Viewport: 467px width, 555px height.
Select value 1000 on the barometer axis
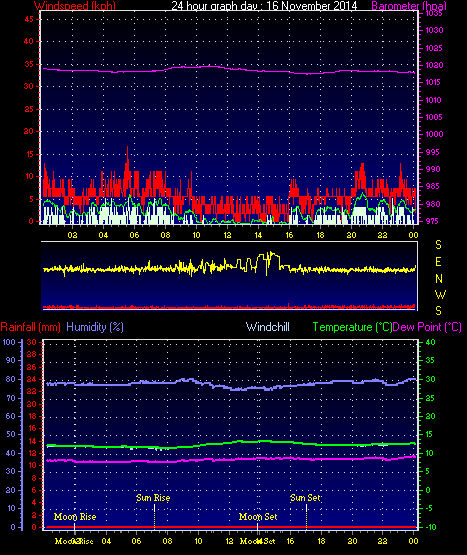[x=434, y=134]
